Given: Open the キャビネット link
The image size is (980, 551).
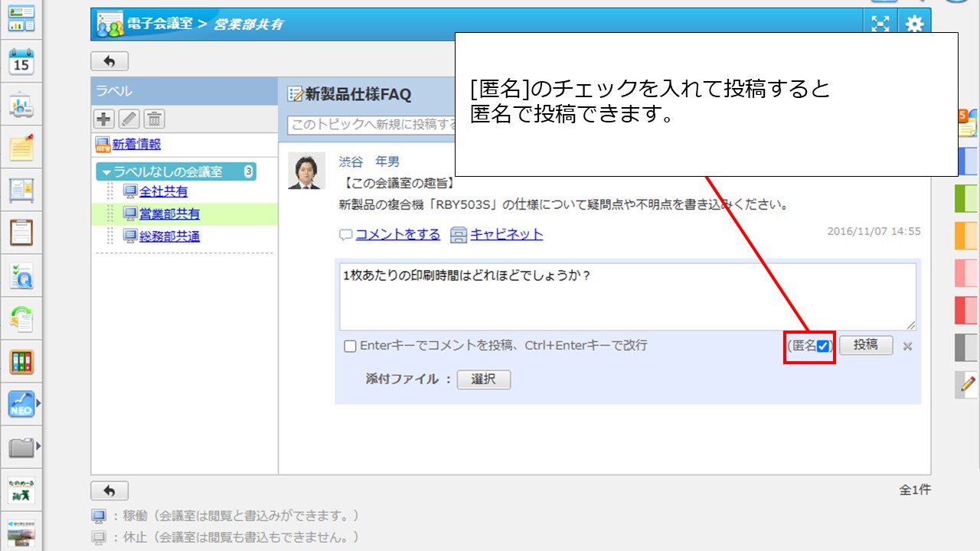Looking at the screenshot, I should click(506, 234).
